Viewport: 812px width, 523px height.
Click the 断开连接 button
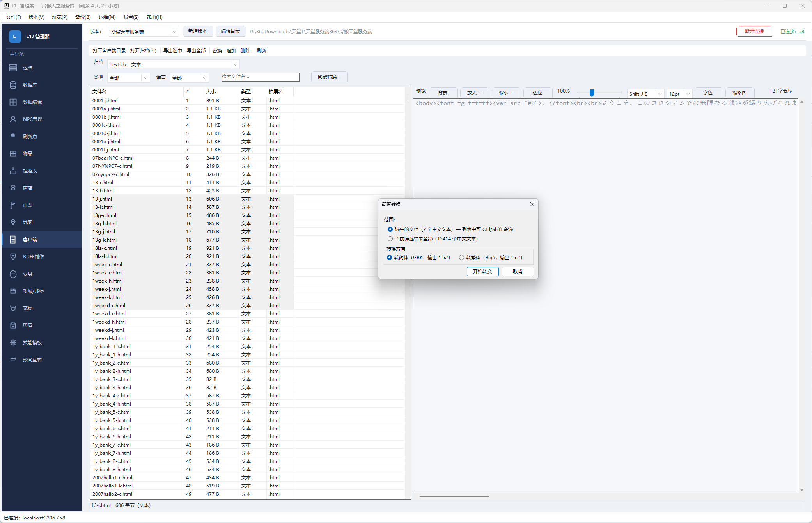click(x=754, y=31)
